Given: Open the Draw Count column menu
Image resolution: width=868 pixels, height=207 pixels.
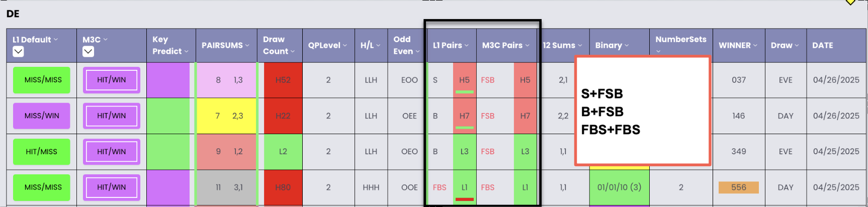Looking at the screenshot, I should tap(293, 51).
